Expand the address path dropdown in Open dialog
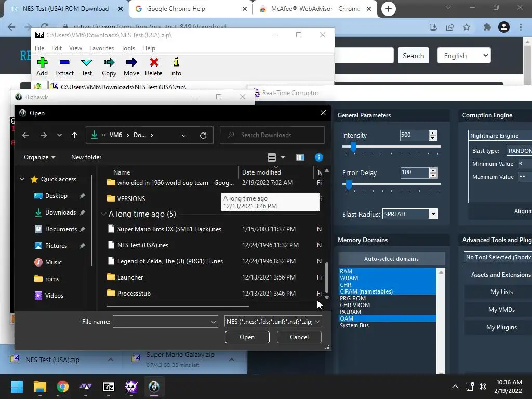This screenshot has height=399, width=532. click(184, 136)
